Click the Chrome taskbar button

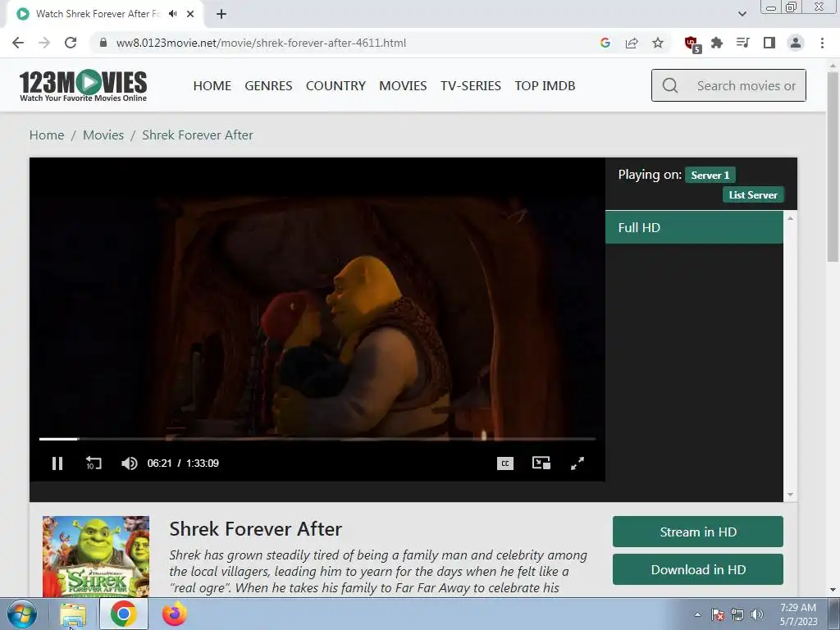[x=124, y=614]
